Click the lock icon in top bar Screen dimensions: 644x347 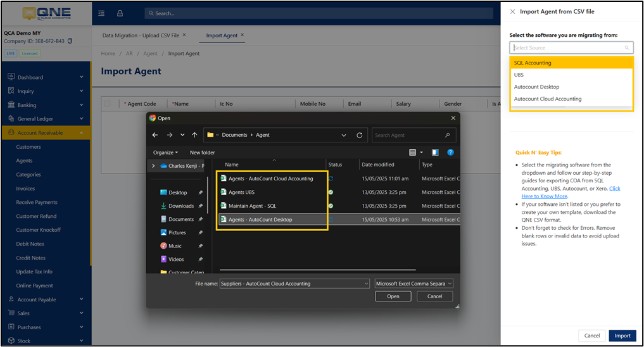[120, 13]
